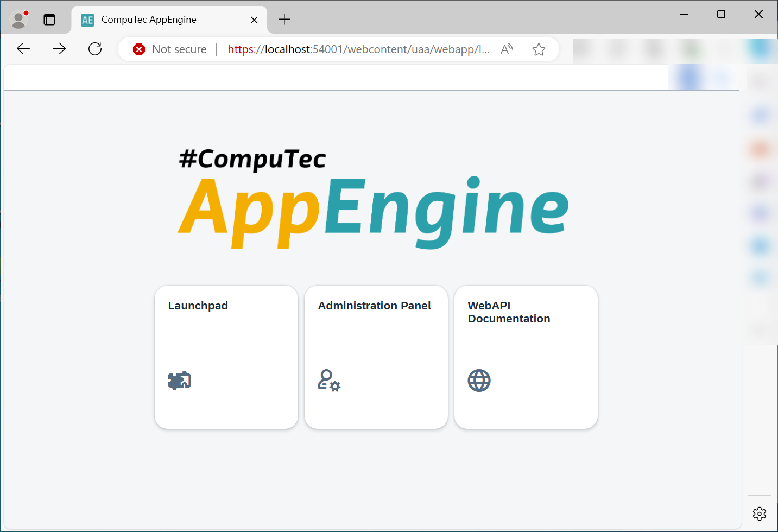Image resolution: width=778 pixels, height=532 pixels.
Task: Go forward with the browser forward arrow
Action: tap(59, 49)
